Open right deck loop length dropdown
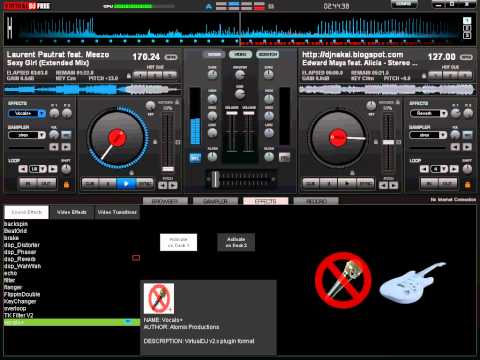This screenshot has height=360, width=480. coord(445,169)
